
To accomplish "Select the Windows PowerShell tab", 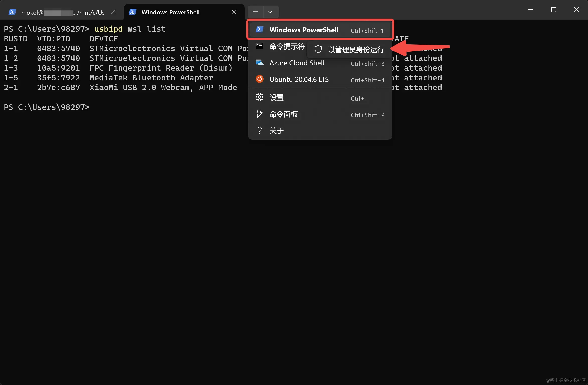I will click(x=171, y=12).
